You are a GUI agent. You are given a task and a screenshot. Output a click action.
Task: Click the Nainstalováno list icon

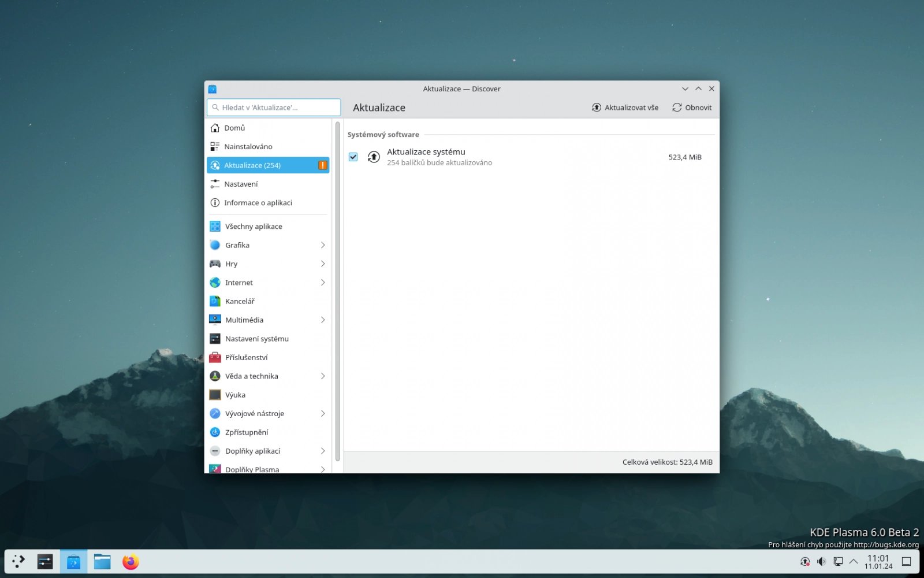215,147
